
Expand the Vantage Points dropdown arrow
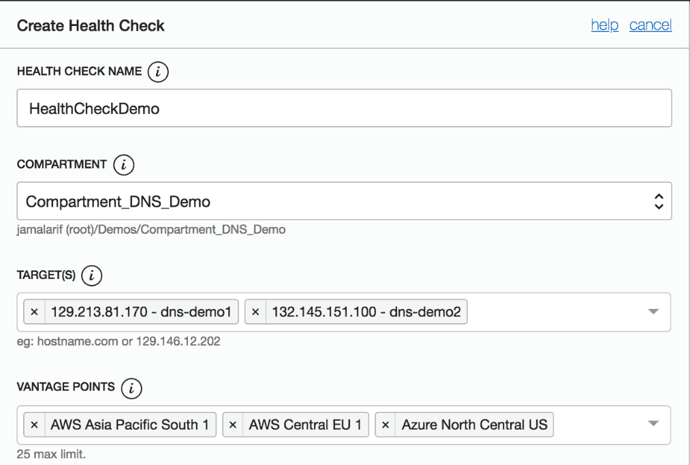click(x=653, y=424)
